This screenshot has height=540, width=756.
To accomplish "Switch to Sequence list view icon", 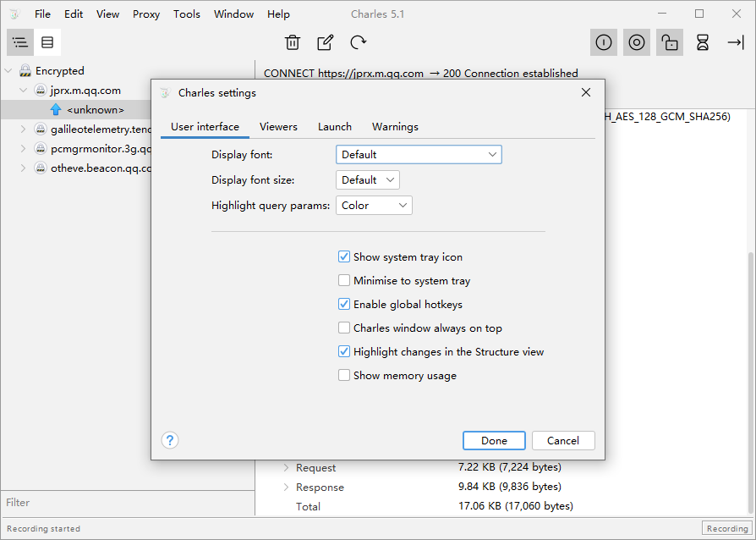I will tap(47, 42).
